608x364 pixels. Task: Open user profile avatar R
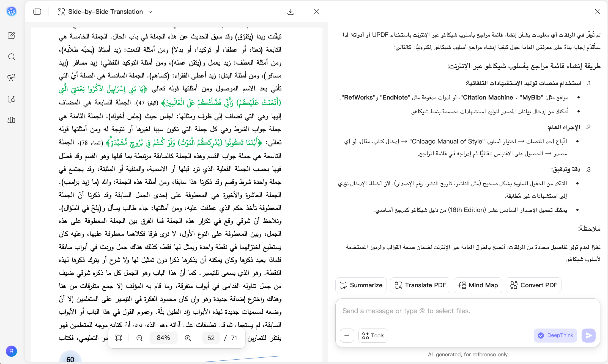pos(11,351)
